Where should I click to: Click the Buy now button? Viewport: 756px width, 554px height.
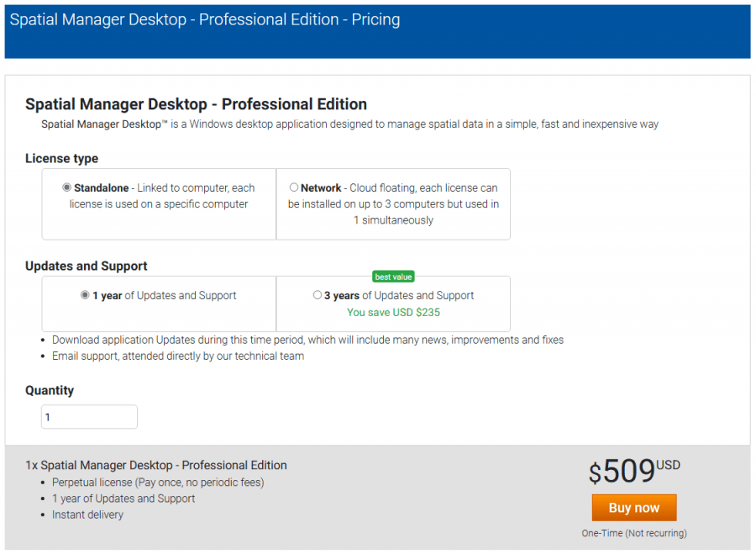coord(634,507)
